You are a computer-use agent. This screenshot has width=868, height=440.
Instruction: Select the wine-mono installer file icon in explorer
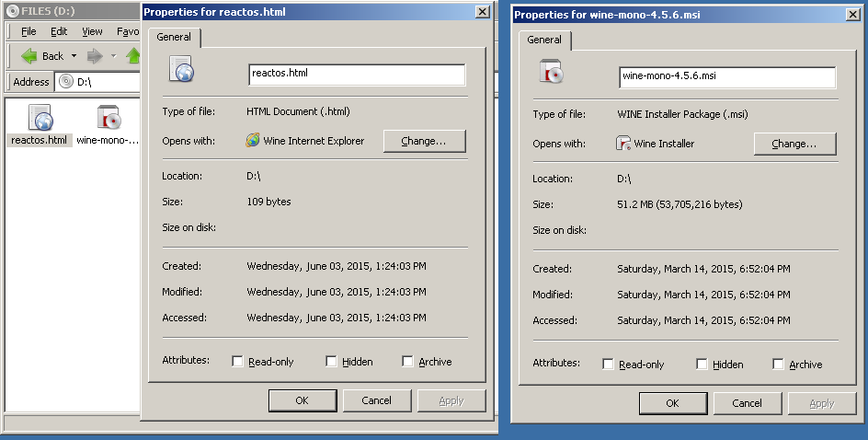109,118
